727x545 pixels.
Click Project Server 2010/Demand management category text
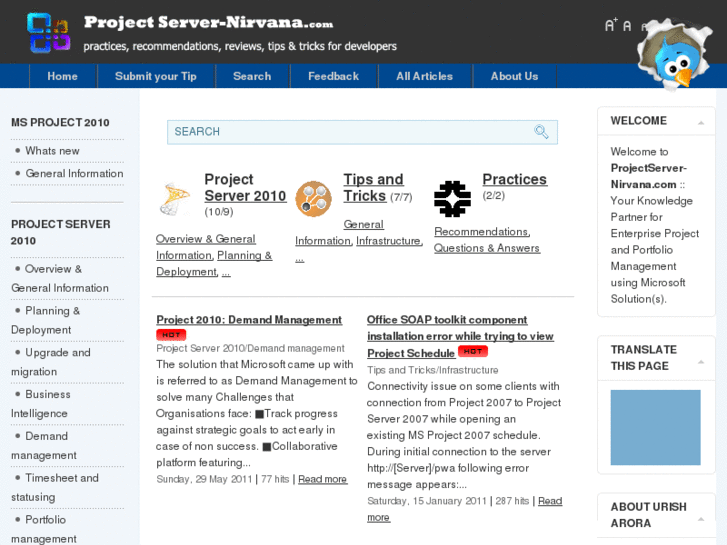(x=250, y=348)
